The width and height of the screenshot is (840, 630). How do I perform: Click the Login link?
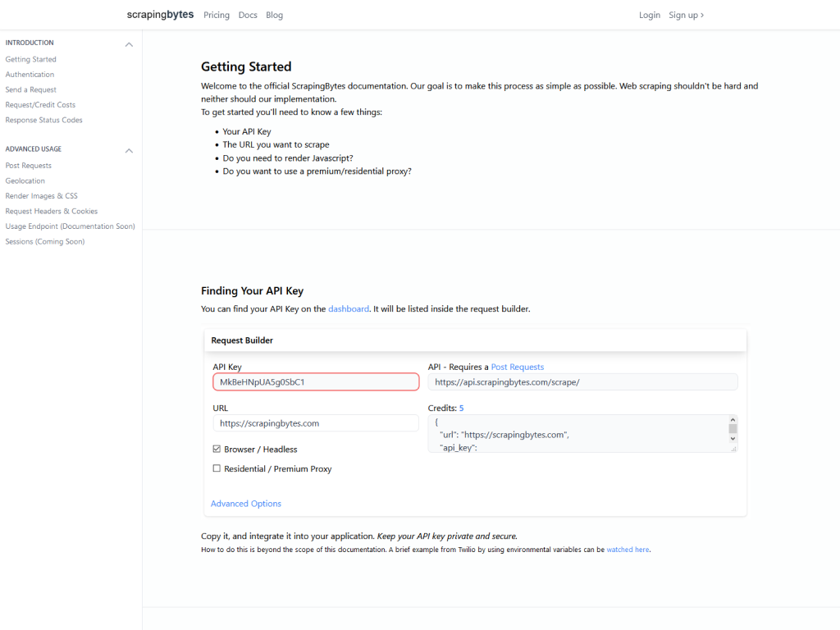[x=649, y=15]
